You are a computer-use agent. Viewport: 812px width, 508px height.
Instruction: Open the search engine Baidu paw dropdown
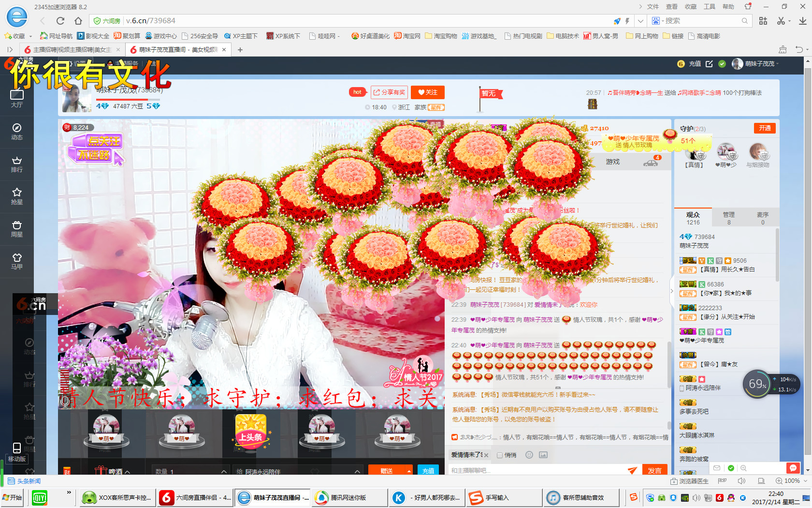pyautogui.click(x=658, y=21)
